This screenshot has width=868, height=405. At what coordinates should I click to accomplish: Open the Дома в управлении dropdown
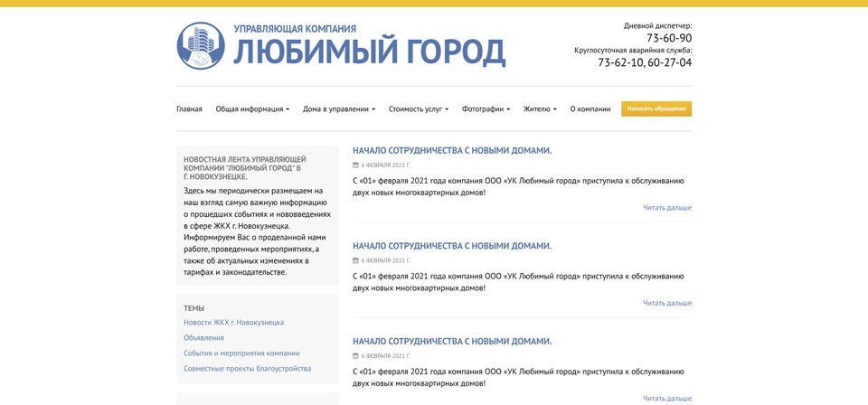338,109
